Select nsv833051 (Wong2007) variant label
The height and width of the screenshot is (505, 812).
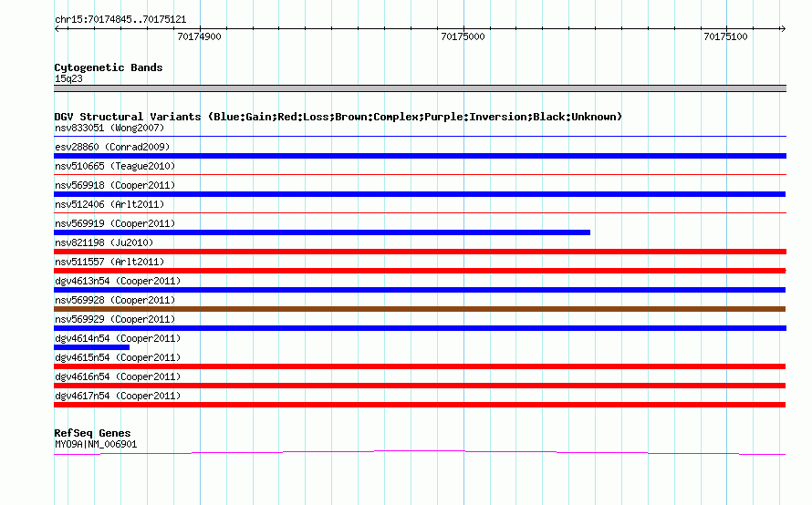[x=109, y=128]
